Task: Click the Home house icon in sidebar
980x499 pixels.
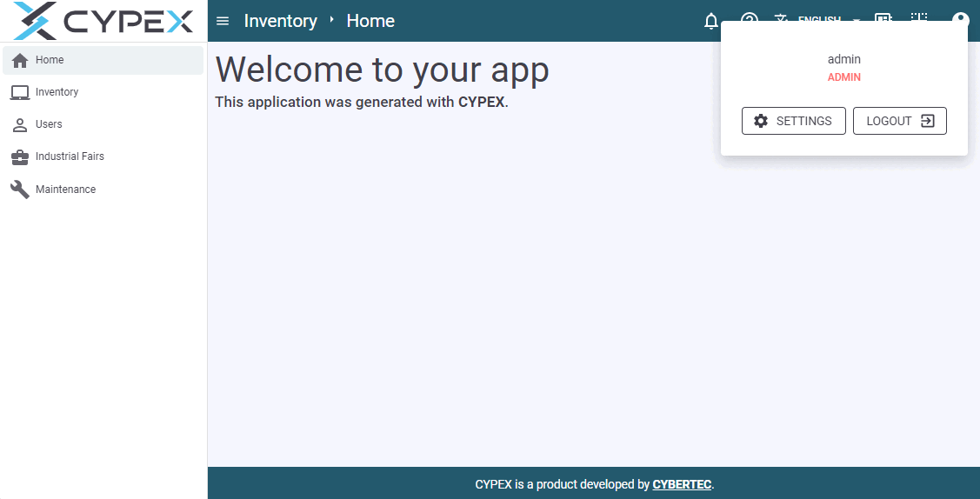Action: point(20,60)
